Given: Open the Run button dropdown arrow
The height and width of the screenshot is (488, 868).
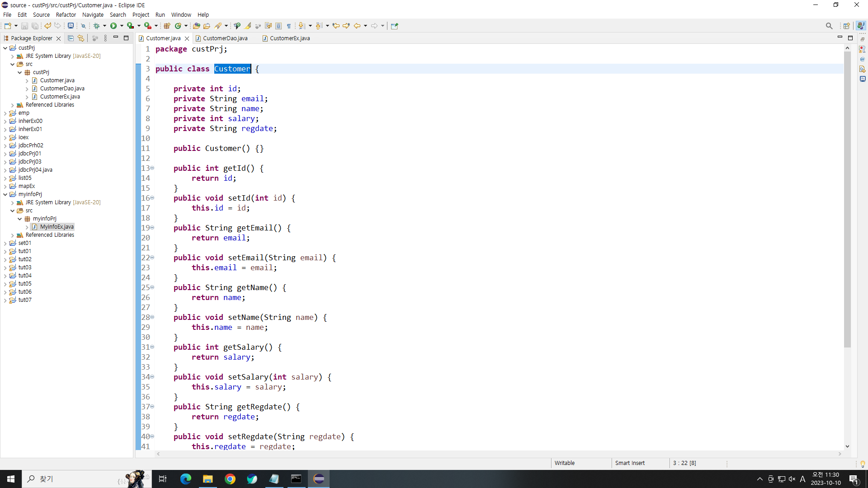Looking at the screenshot, I should [122, 26].
